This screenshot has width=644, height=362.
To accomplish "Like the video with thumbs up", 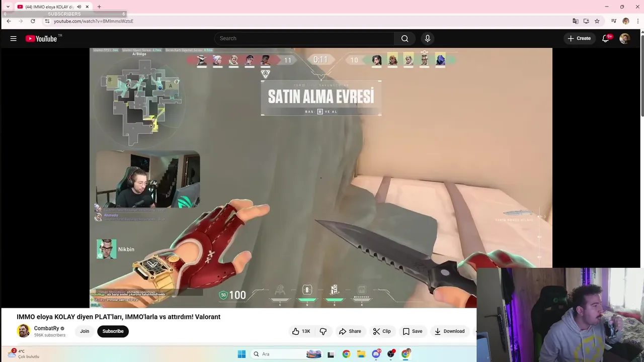I will [x=301, y=331].
